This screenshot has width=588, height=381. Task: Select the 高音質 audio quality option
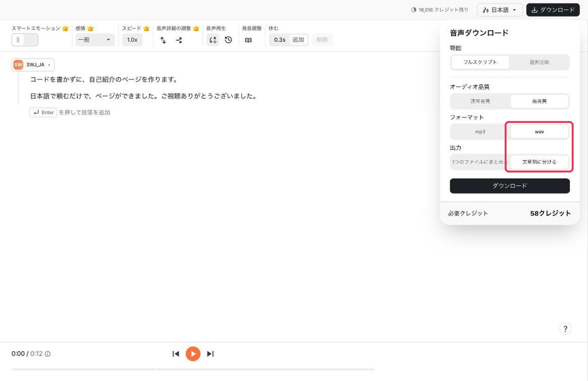539,101
